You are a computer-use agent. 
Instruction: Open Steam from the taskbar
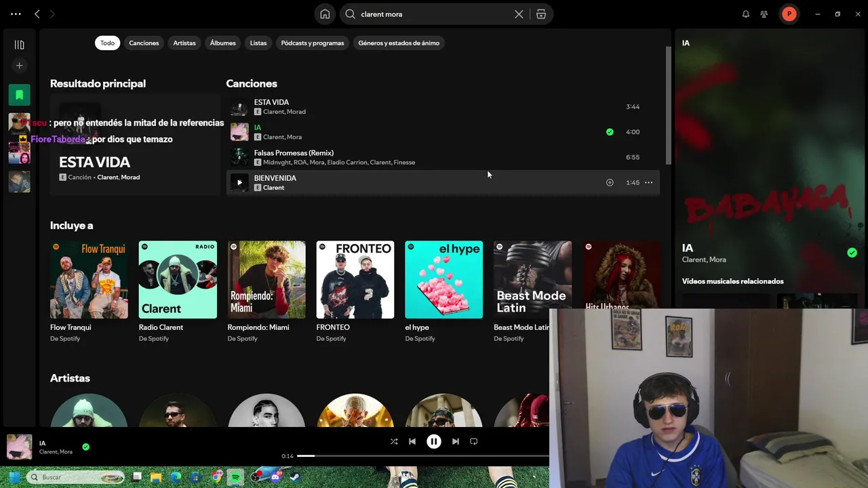294,477
